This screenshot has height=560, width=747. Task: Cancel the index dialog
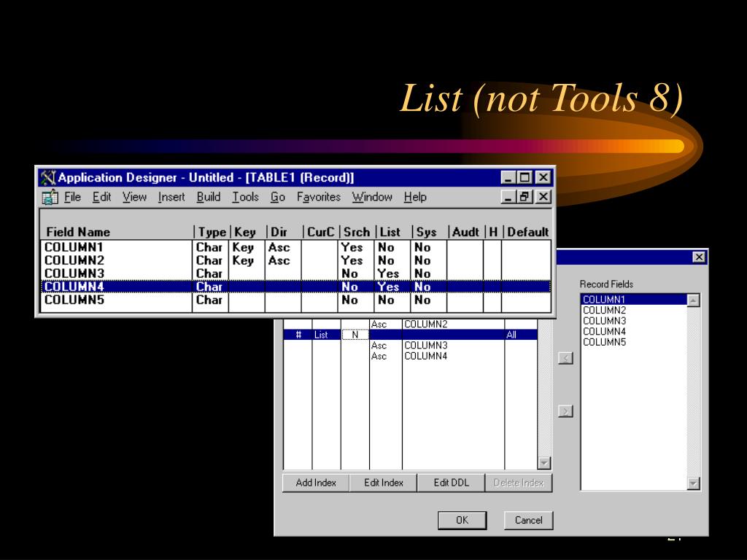click(x=528, y=520)
